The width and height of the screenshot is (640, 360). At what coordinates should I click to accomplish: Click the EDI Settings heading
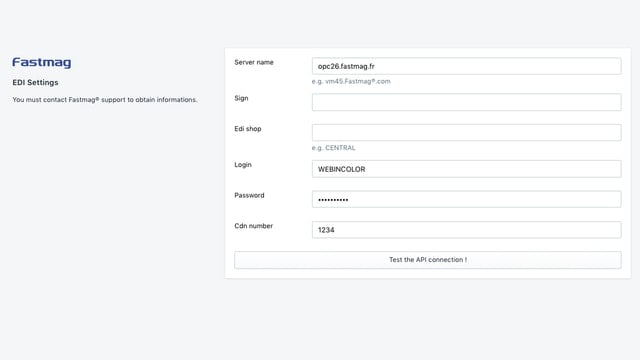pyautogui.click(x=36, y=82)
